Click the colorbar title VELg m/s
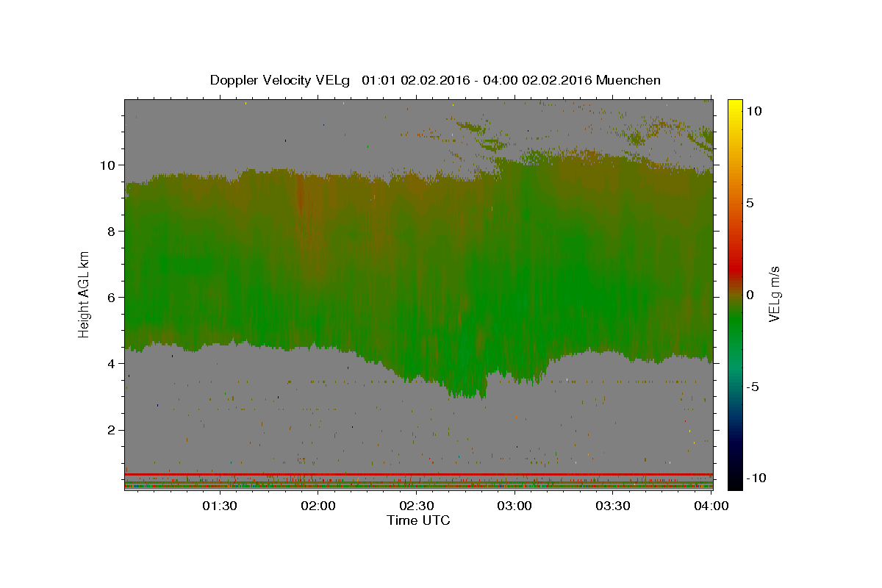Image resolution: width=882 pixels, height=588 pixels. pos(775,294)
